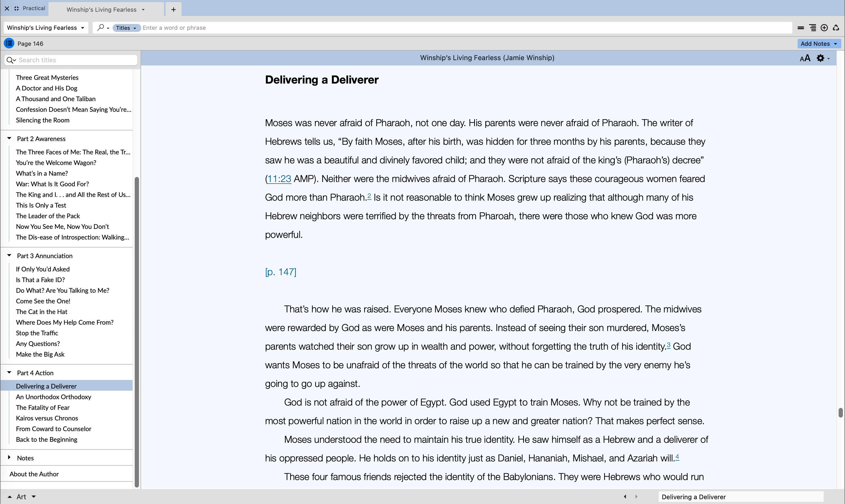Select 'The Fatality of Fear' chapter
The width and height of the screenshot is (845, 504).
[x=43, y=407]
